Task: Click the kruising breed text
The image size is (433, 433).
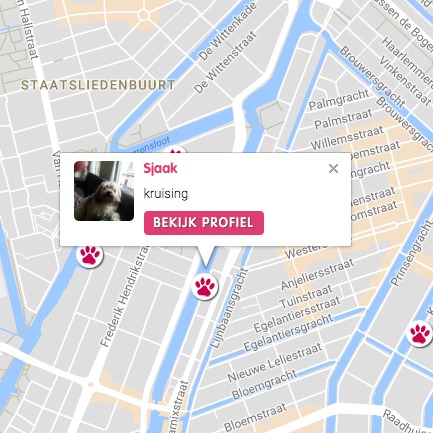Action: pyautogui.click(x=166, y=194)
